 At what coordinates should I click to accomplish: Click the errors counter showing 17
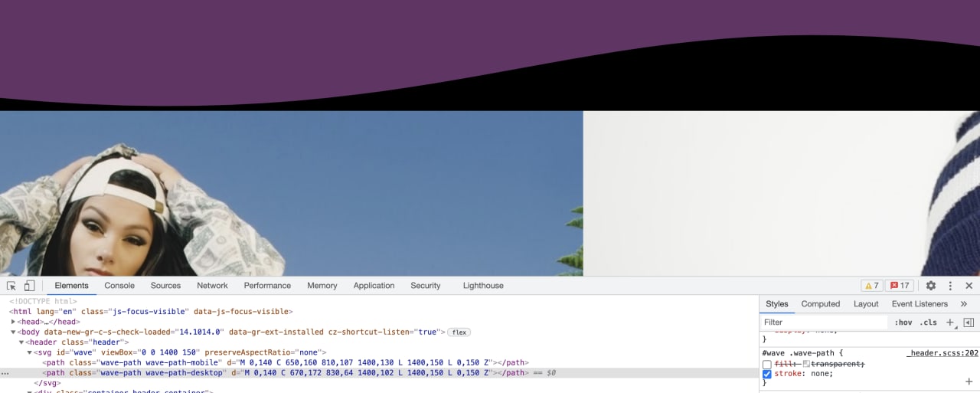click(900, 286)
